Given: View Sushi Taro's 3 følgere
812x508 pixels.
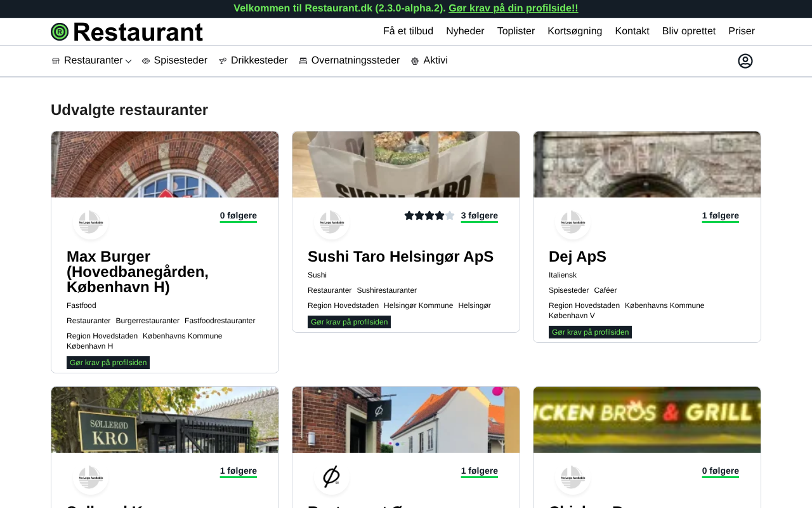Looking at the screenshot, I should click(x=480, y=216).
